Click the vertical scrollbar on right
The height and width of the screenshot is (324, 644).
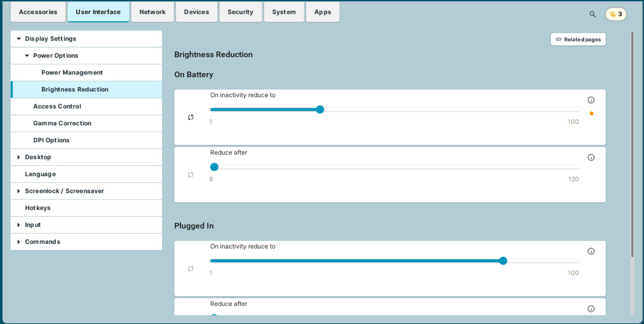632,145
